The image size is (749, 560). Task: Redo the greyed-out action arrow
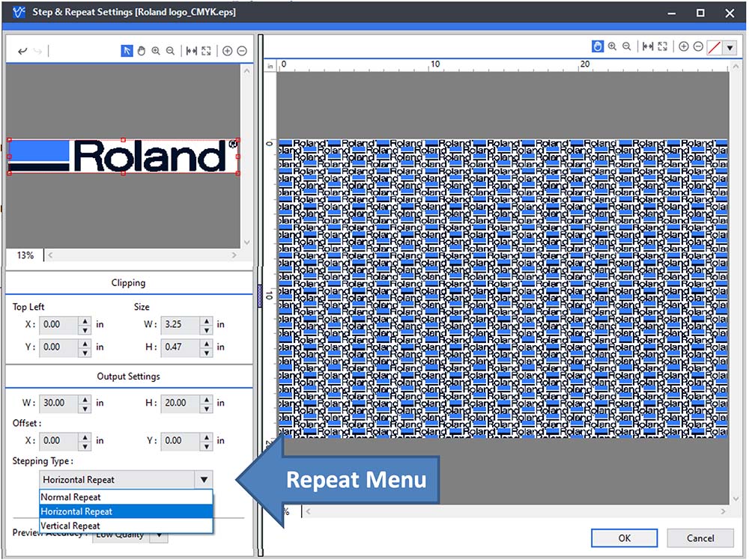pos(38,51)
